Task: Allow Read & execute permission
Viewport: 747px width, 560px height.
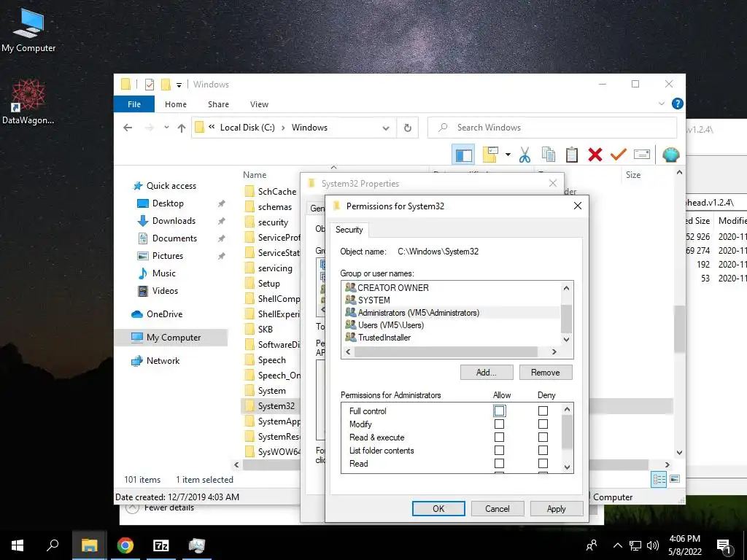Action: [499, 437]
